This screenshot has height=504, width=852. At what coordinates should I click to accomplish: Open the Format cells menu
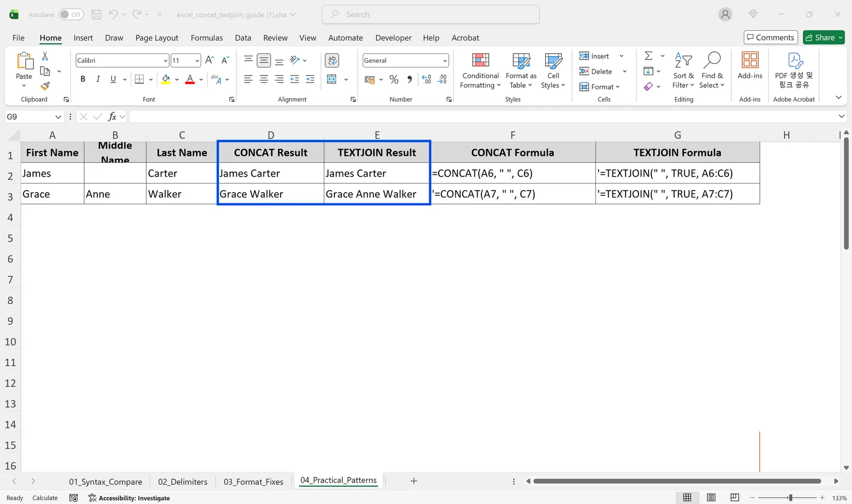600,87
